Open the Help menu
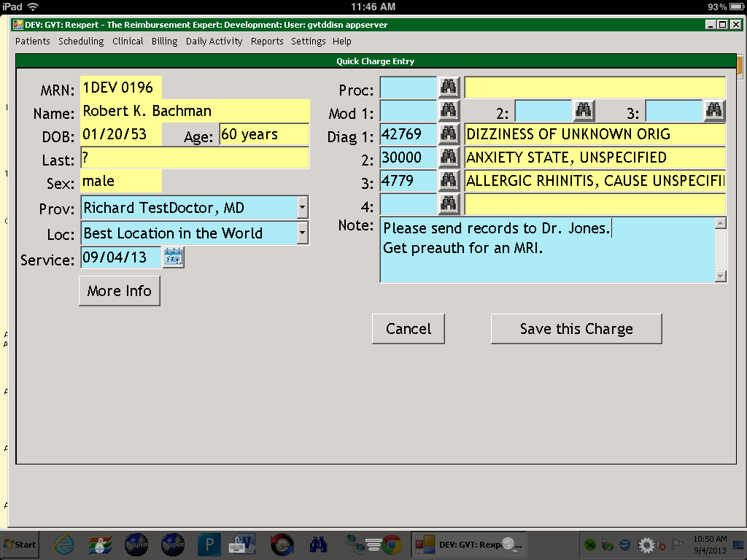This screenshot has height=560, width=747. pos(341,42)
